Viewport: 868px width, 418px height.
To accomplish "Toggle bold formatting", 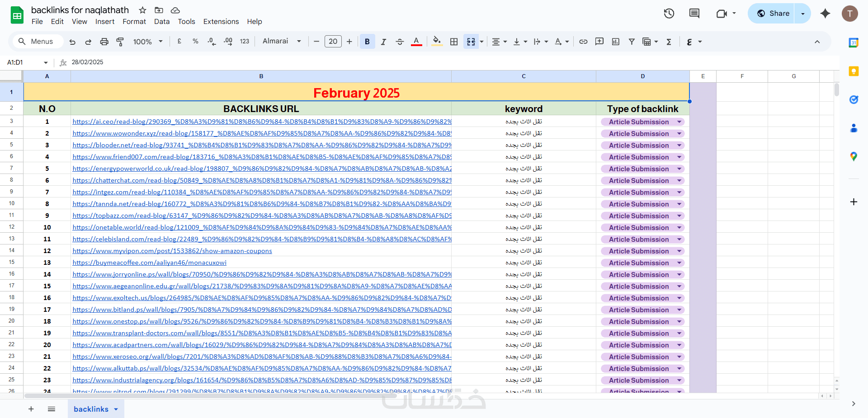I will pos(367,42).
